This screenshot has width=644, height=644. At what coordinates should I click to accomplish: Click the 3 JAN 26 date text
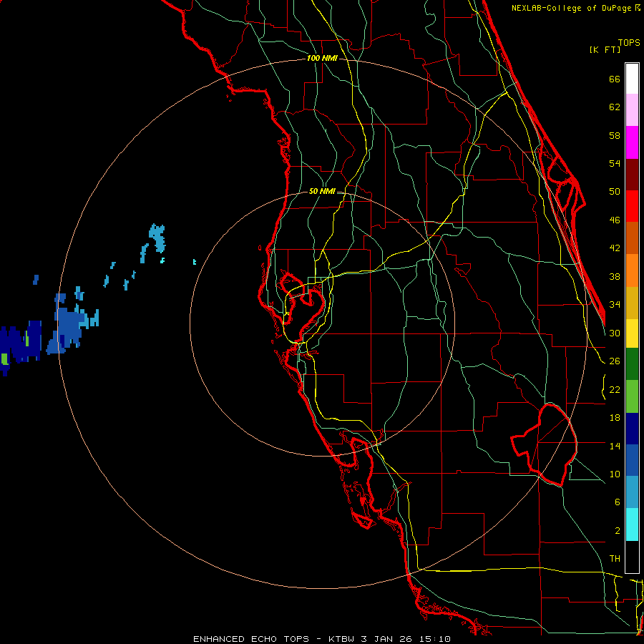coord(386,639)
